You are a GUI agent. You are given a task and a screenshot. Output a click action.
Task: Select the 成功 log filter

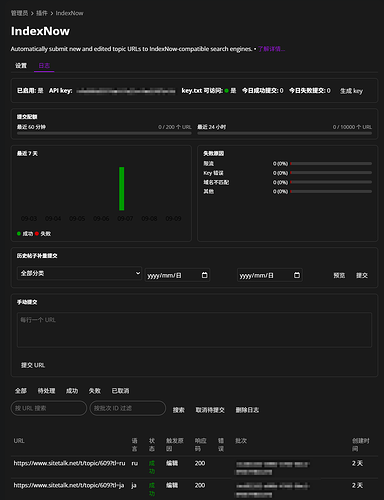[x=72, y=391]
